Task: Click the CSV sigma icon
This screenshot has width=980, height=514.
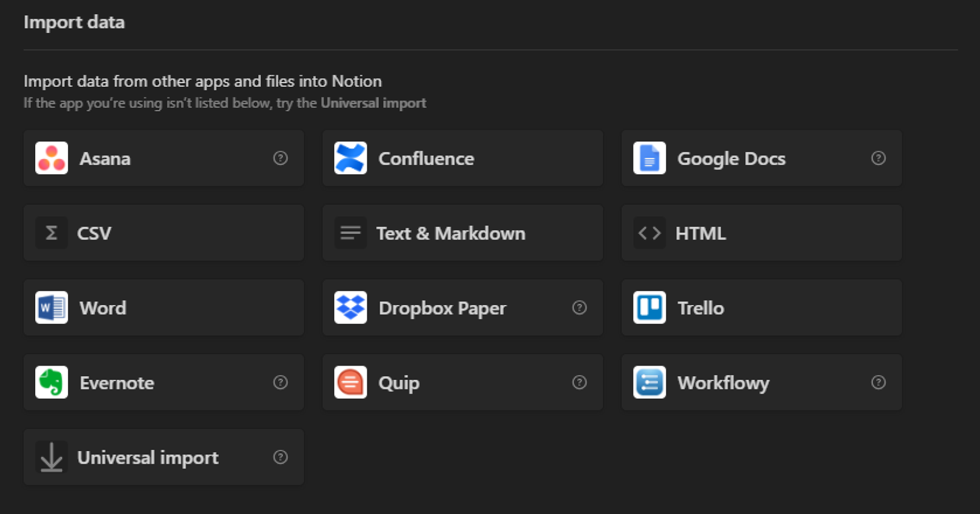Action: pos(51,233)
